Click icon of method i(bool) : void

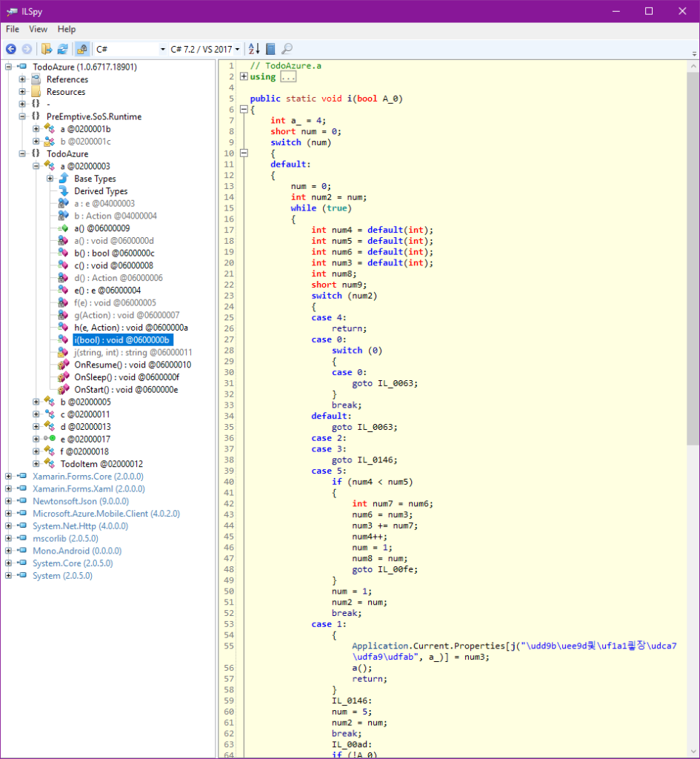point(64,339)
